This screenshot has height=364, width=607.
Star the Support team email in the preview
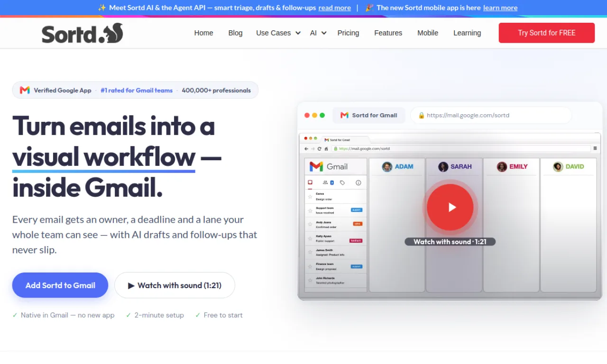[x=310, y=210]
